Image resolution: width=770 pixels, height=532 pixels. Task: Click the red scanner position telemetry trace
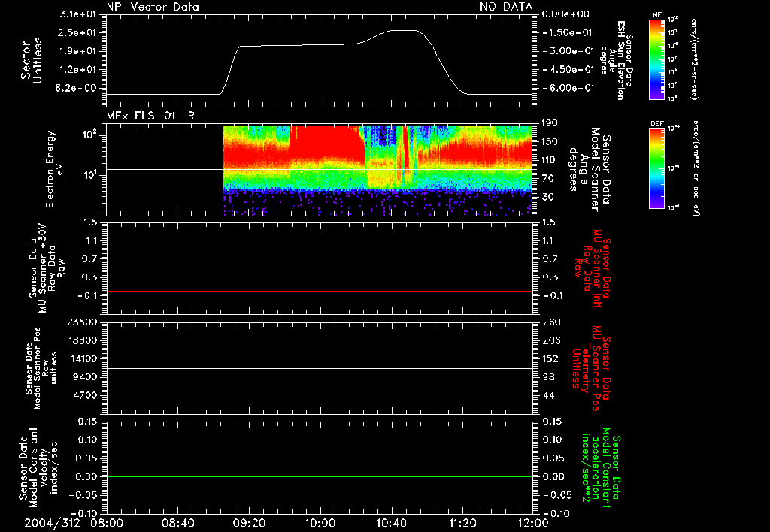coord(320,382)
